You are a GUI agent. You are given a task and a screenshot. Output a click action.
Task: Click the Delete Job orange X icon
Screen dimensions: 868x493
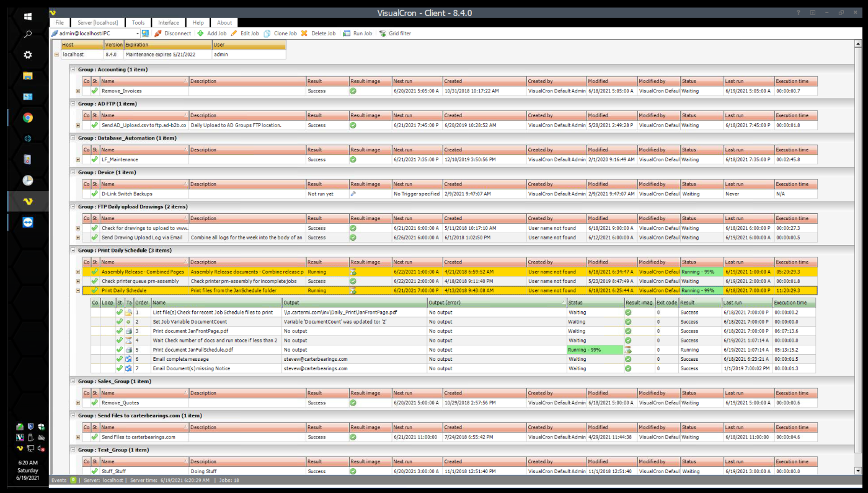(x=304, y=33)
